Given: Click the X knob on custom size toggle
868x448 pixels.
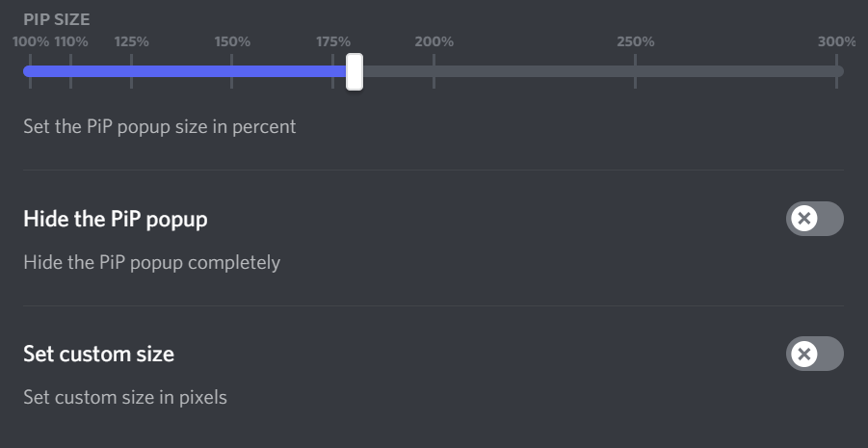Looking at the screenshot, I should coord(802,354).
